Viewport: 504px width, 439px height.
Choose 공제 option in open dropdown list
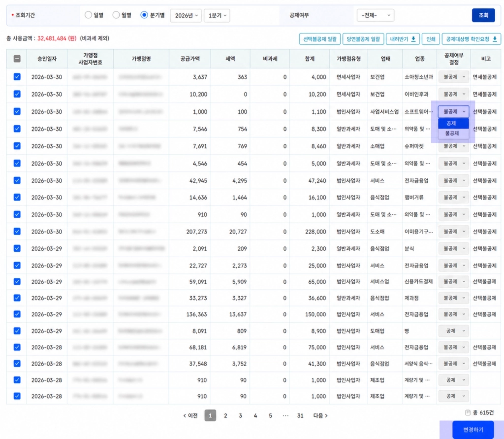pos(453,123)
